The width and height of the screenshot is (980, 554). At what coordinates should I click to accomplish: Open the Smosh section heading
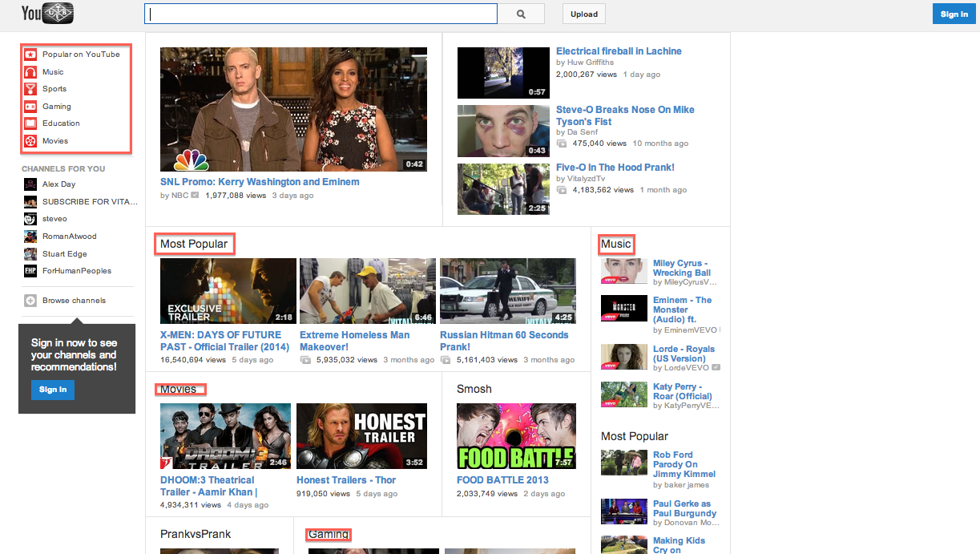[474, 389]
